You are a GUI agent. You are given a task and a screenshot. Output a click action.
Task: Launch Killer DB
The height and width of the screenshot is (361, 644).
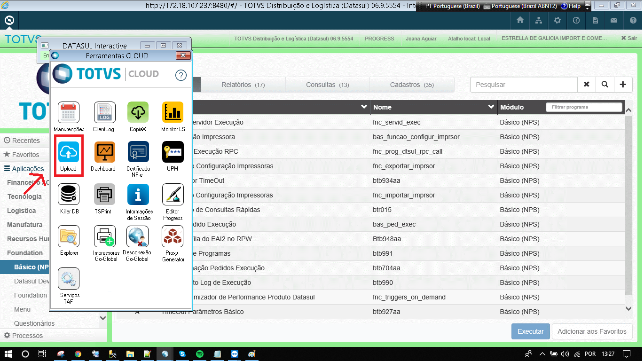point(69,195)
